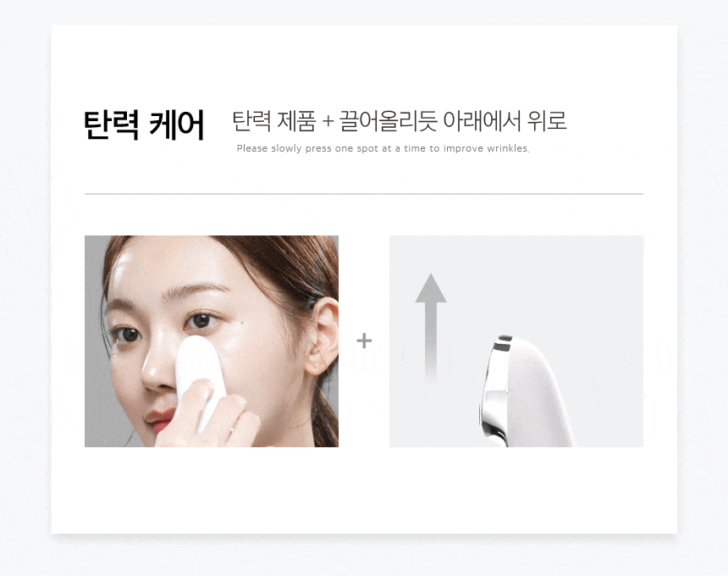The image size is (728, 576).
Task: Click the white body of the device
Action: click(x=536, y=400)
